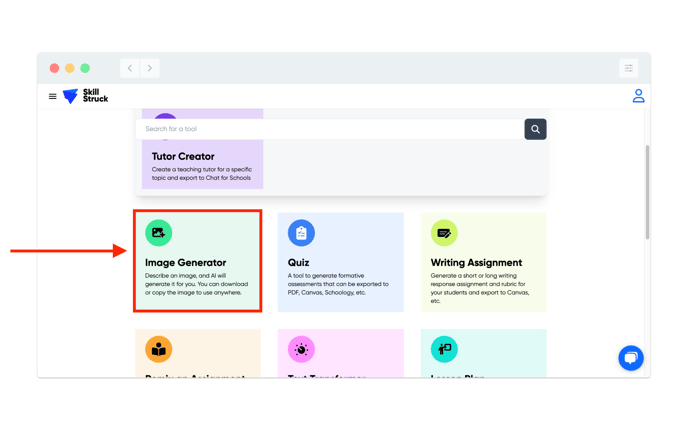688x430 pixels.
Task: Click the Skill Struck logo
Action: click(x=85, y=96)
